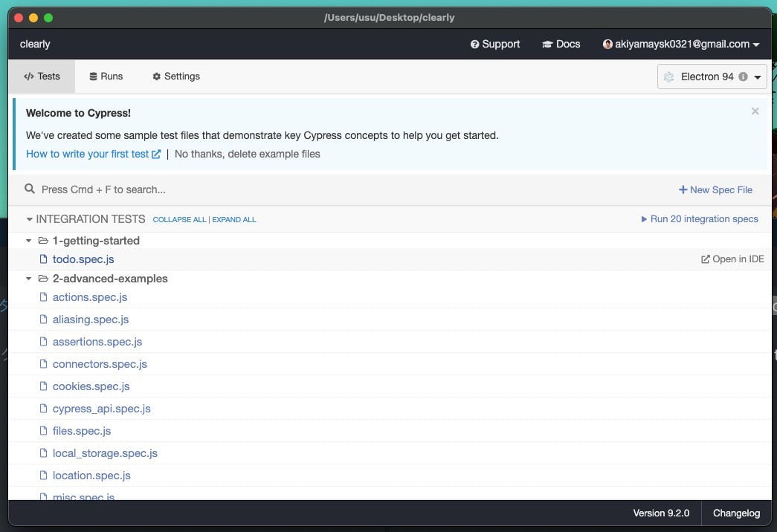Click the external link icon in Open in IDE
This screenshot has height=532, width=777.
pyautogui.click(x=705, y=259)
